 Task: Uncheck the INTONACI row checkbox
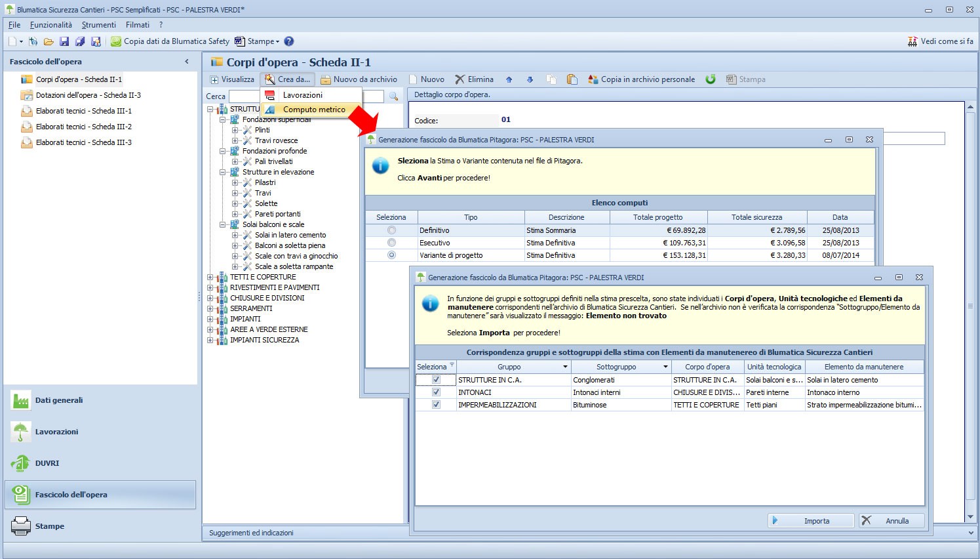pyautogui.click(x=436, y=392)
